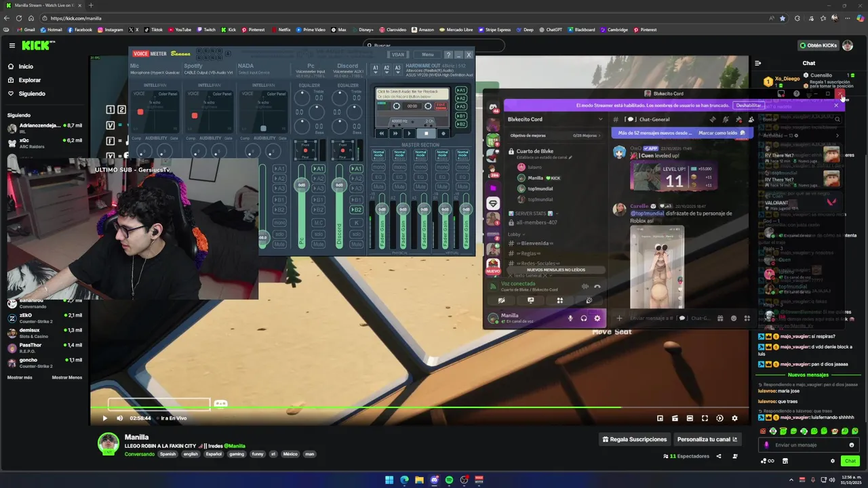Select input device for the Spotify strip
Screen dimensions: 868x488
pyautogui.click(x=208, y=73)
